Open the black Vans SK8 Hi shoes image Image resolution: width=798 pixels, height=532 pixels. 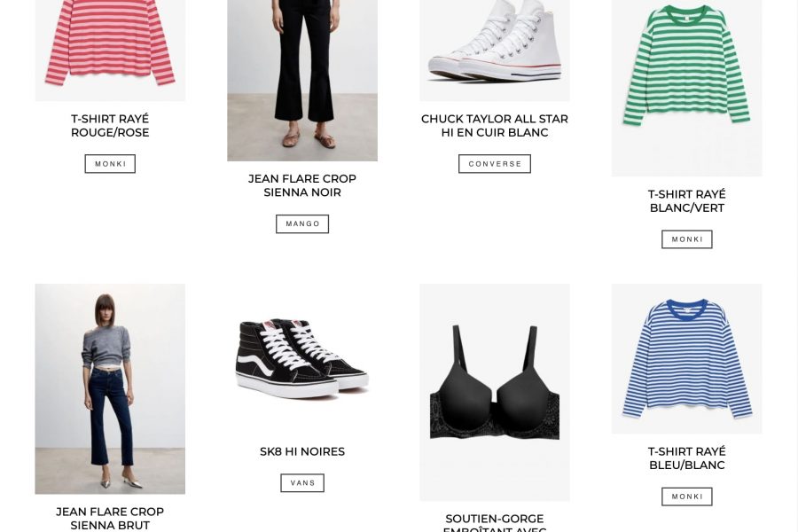click(302, 359)
